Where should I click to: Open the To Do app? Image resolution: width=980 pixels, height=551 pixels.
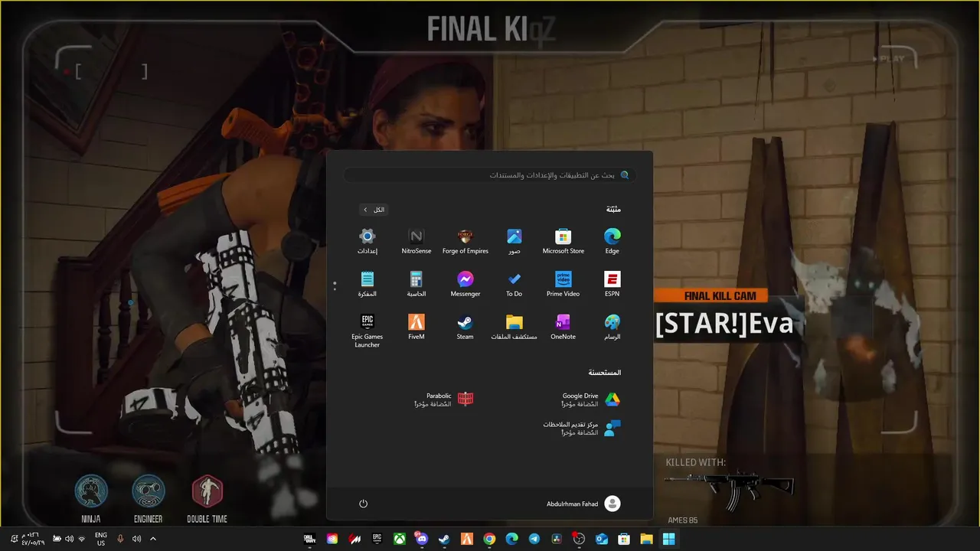(514, 284)
